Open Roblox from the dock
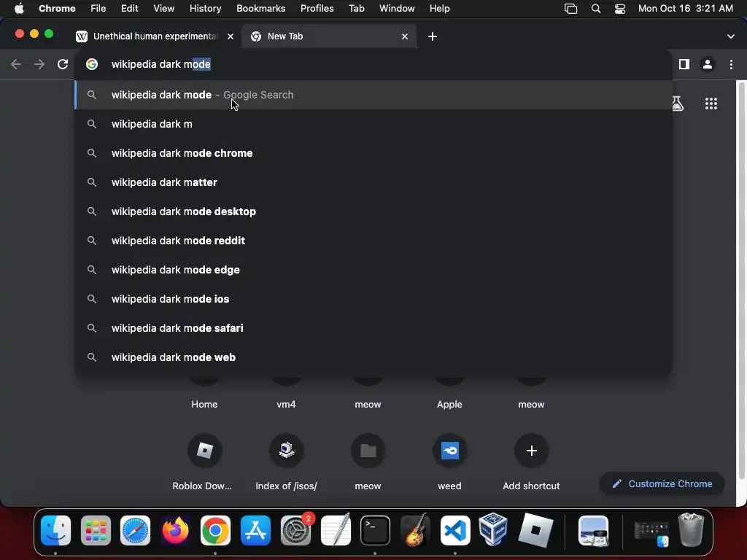The image size is (747, 560). click(x=535, y=530)
